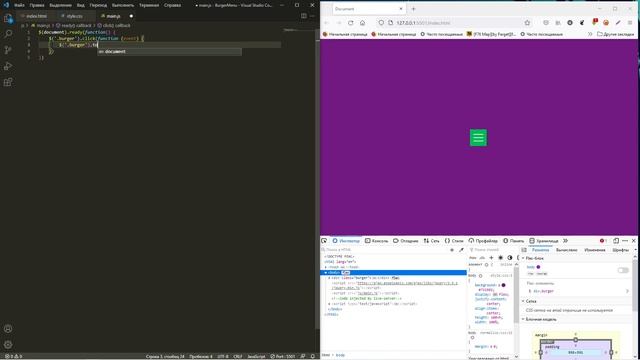Show the DevTools error count badge

pyautogui.click(x=603, y=241)
